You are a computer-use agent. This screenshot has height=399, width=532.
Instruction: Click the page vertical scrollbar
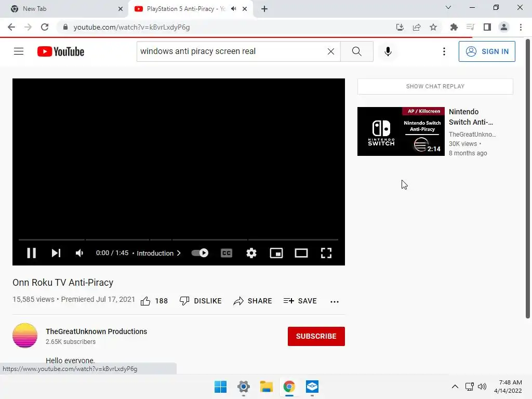click(x=528, y=179)
